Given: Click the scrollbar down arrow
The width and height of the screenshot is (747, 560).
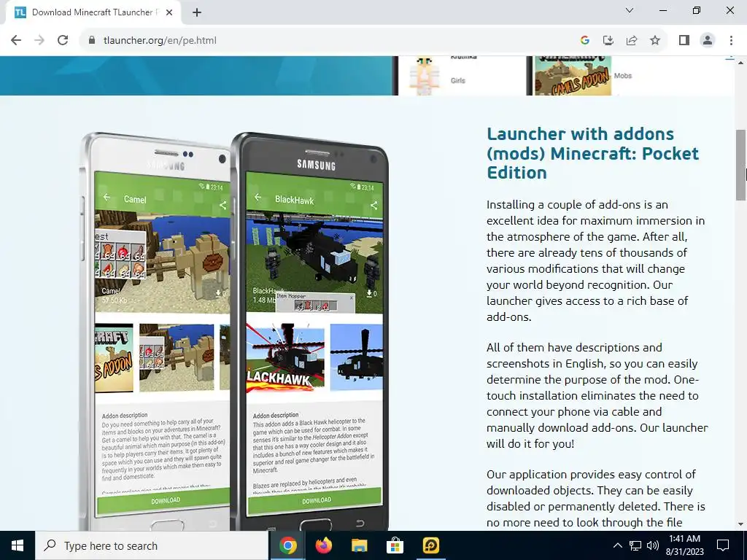Looking at the screenshot, I should [x=741, y=524].
